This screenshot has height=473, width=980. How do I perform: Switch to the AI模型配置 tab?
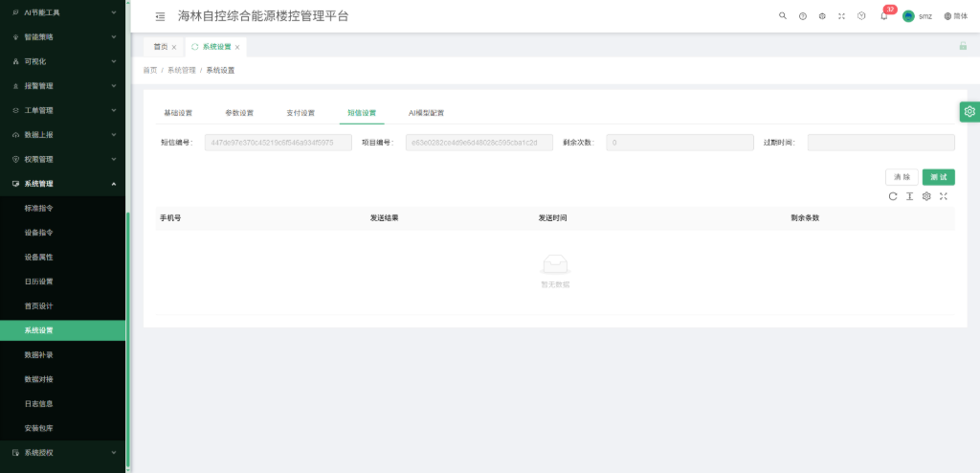(x=426, y=113)
